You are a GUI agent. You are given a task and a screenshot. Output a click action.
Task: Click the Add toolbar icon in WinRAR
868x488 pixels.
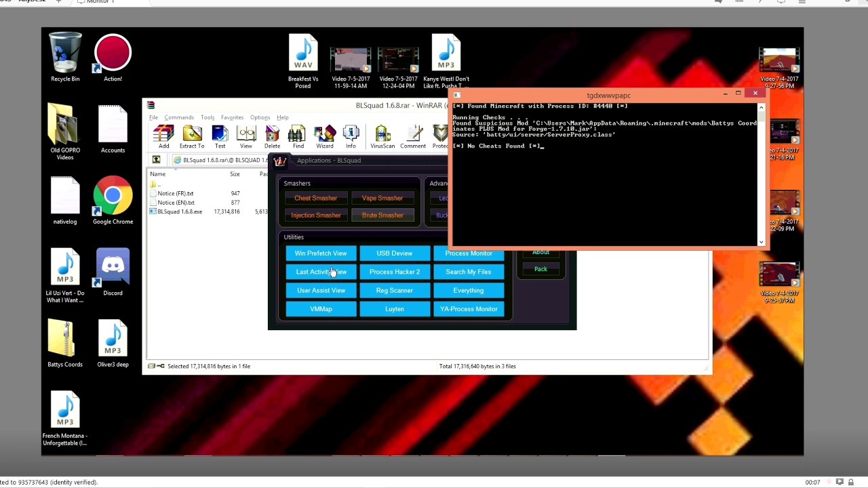[163, 136]
